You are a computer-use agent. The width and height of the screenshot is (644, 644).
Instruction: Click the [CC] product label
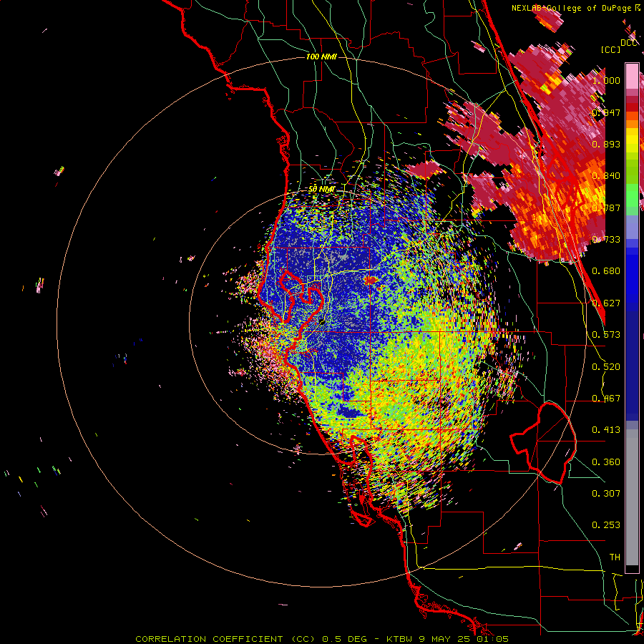(x=610, y=49)
